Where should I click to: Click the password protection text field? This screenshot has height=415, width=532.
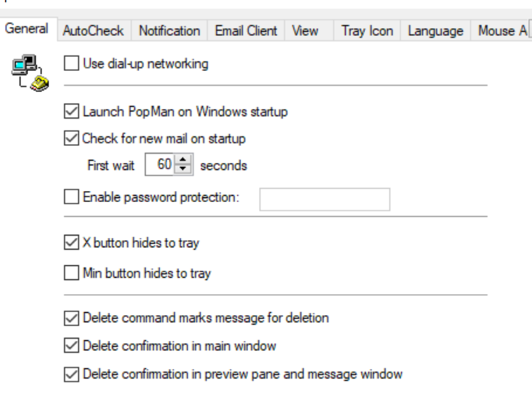pyautogui.click(x=325, y=200)
